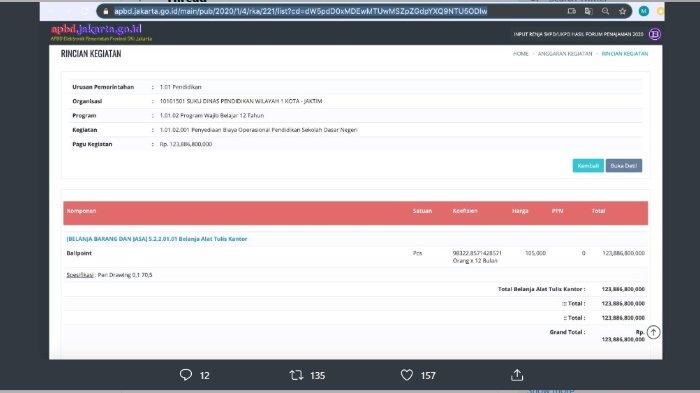Open the Belanja Alat Tulis Kantor link
This screenshot has height=393, width=700.
(x=157, y=239)
